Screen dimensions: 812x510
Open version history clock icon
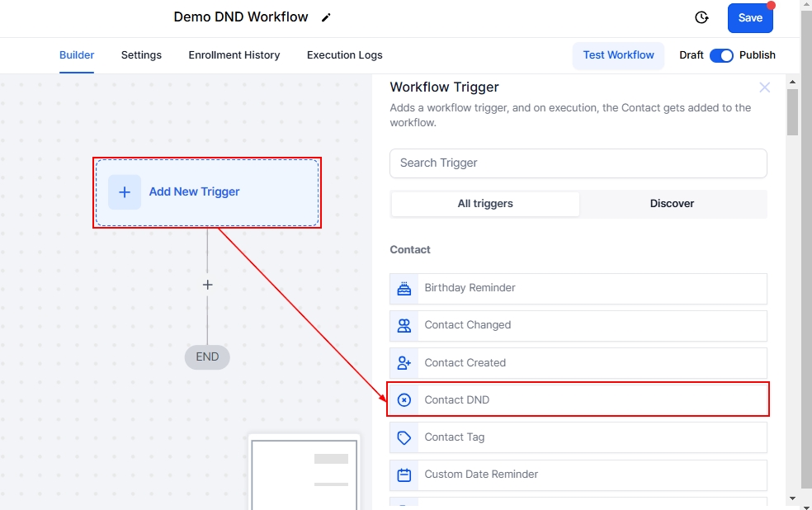click(701, 17)
